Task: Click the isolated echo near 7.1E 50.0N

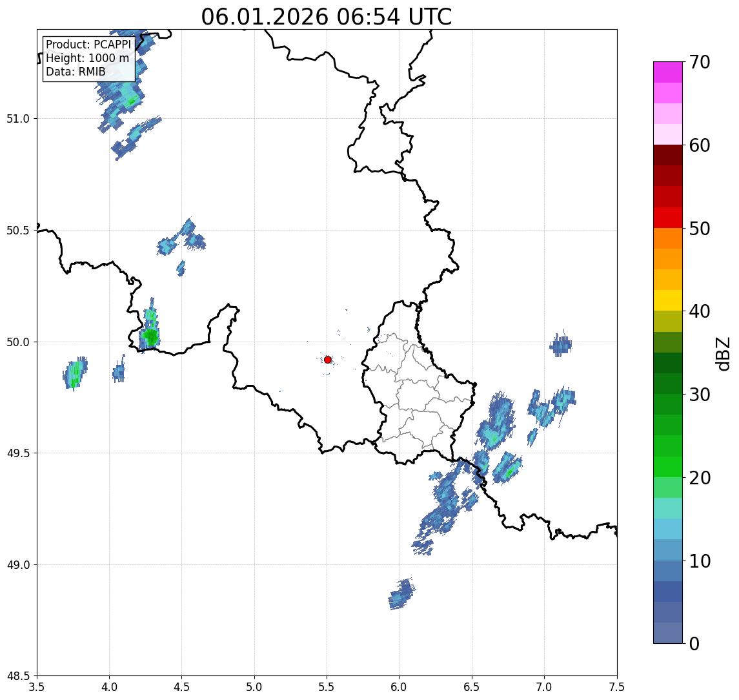Action: [x=561, y=345]
